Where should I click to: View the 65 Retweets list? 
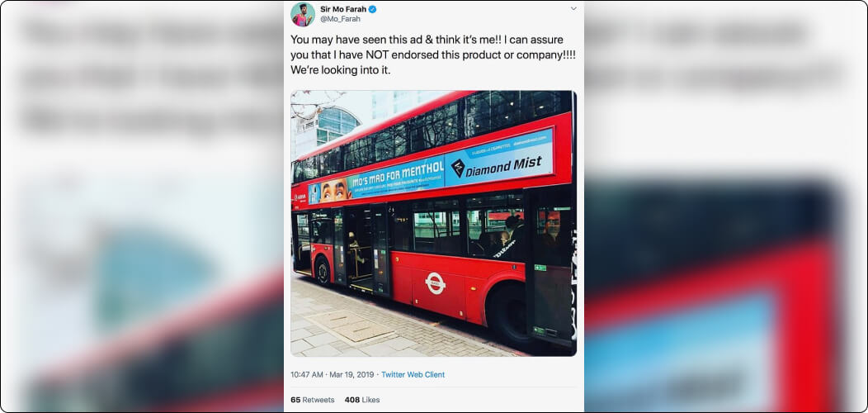pos(312,400)
